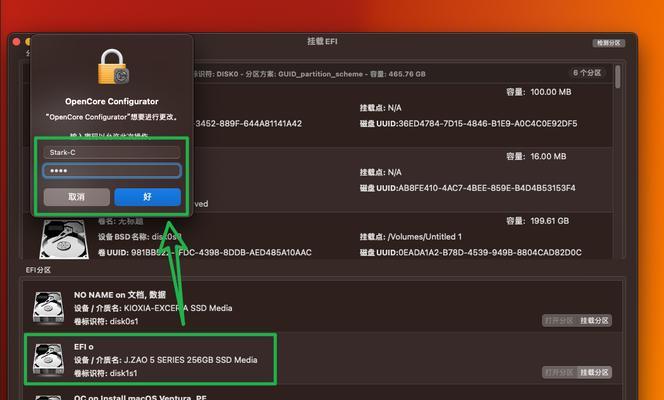This screenshot has width=664, height=400.
Task: Click the 挂载点: N/A of 16 MB partition
Action: pyautogui.click(x=380, y=172)
